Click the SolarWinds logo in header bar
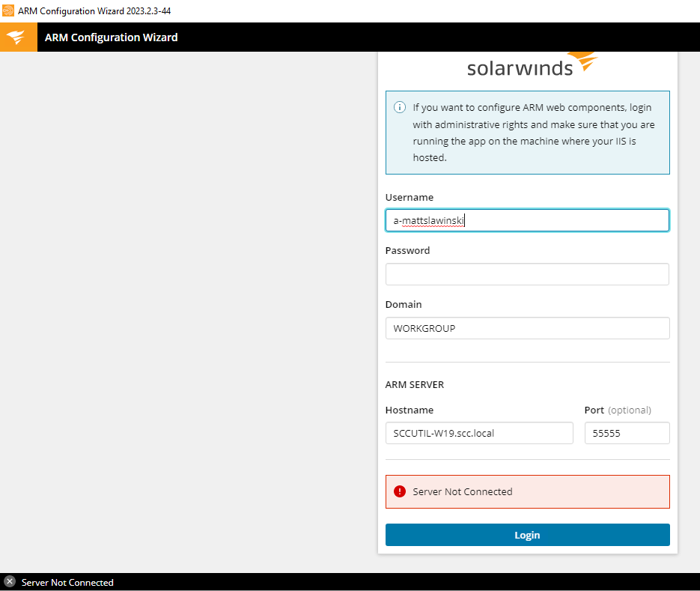The width and height of the screenshot is (700, 591). click(x=18, y=37)
